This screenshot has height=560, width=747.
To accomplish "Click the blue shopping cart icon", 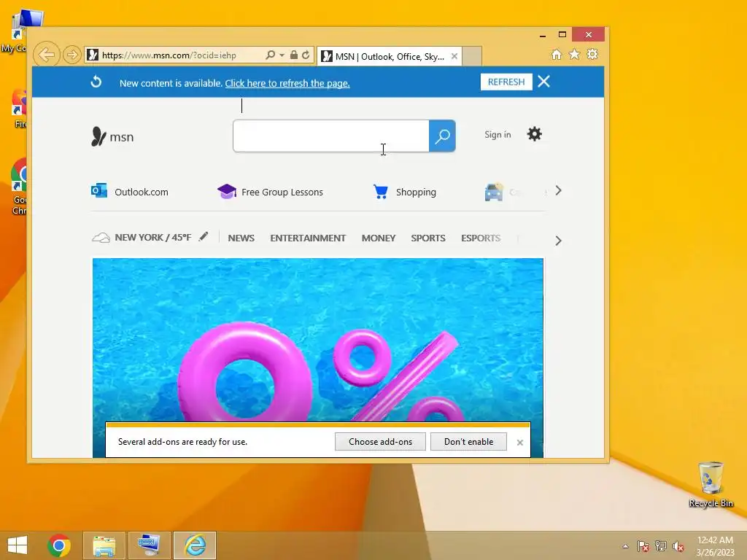I will tap(381, 192).
